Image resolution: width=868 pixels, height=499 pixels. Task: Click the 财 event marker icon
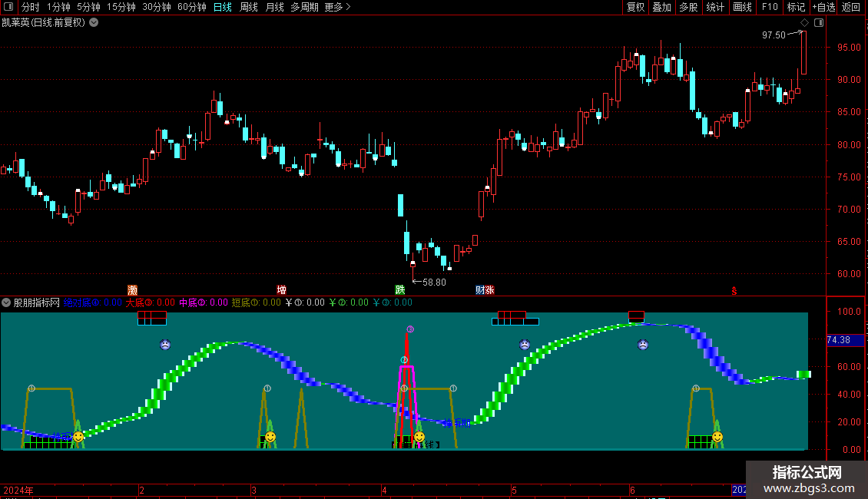click(x=480, y=290)
